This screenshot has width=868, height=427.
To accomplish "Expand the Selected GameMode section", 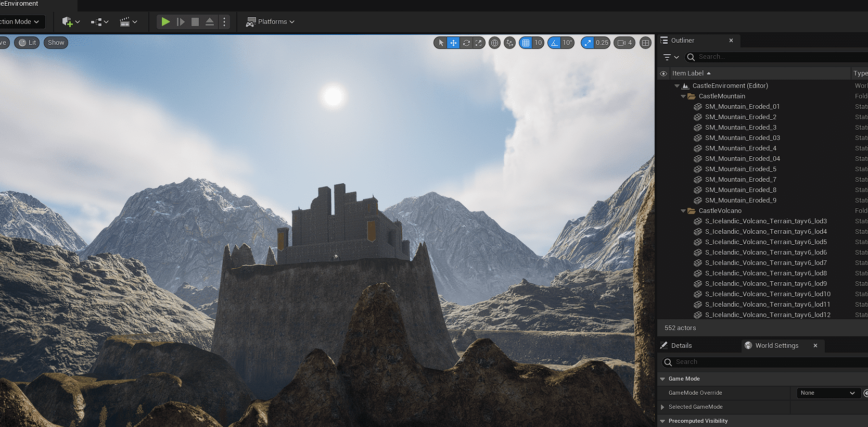I will (662, 407).
